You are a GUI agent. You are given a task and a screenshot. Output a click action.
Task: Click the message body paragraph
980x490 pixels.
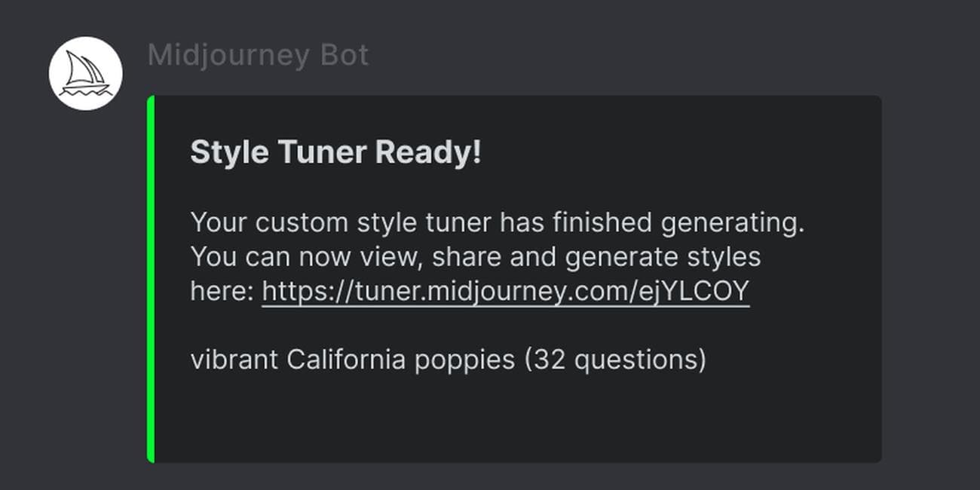click(498, 256)
